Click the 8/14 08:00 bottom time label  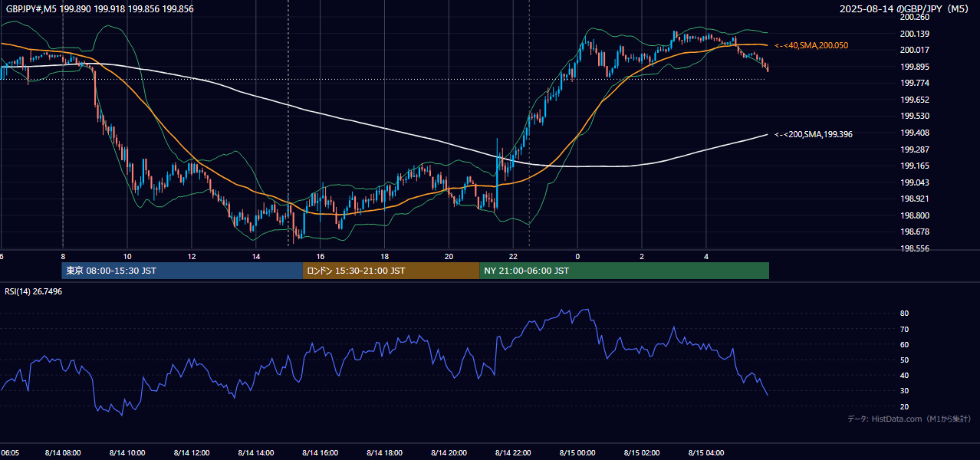click(x=63, y=452)
